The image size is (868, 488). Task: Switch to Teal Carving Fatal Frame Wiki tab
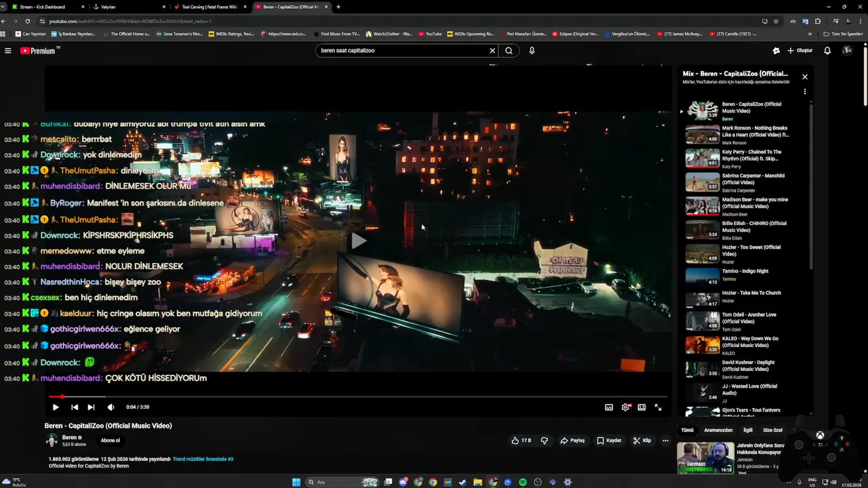point(210,7)
